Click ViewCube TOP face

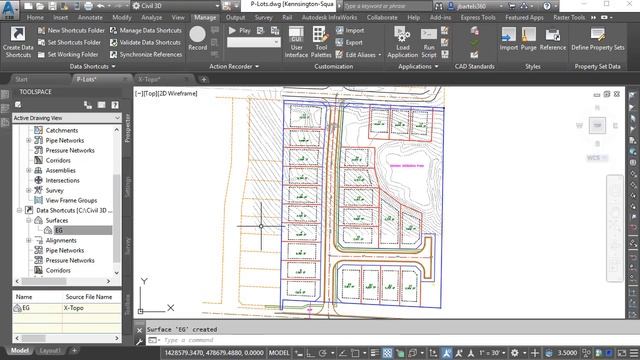[x=597, y=125]
